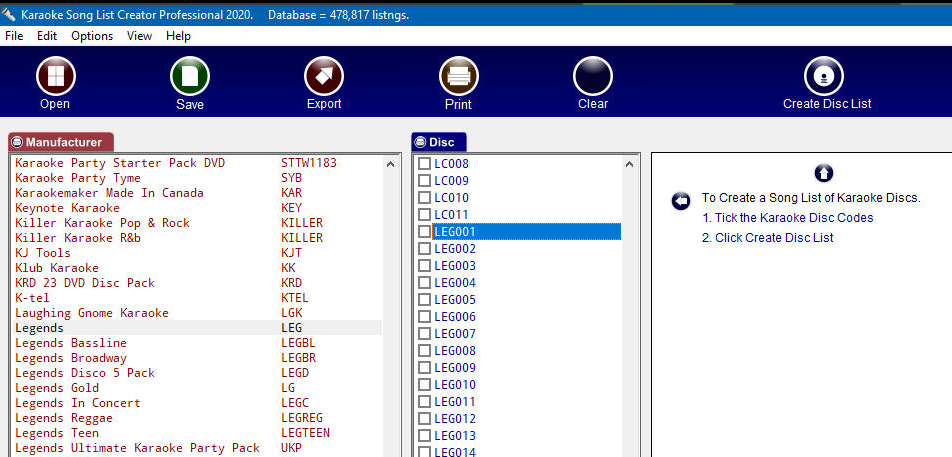The height and width of the screenshot is (457, 952).
Task: Select Legends Teen manufacturer
Action: tap(197, 433)
